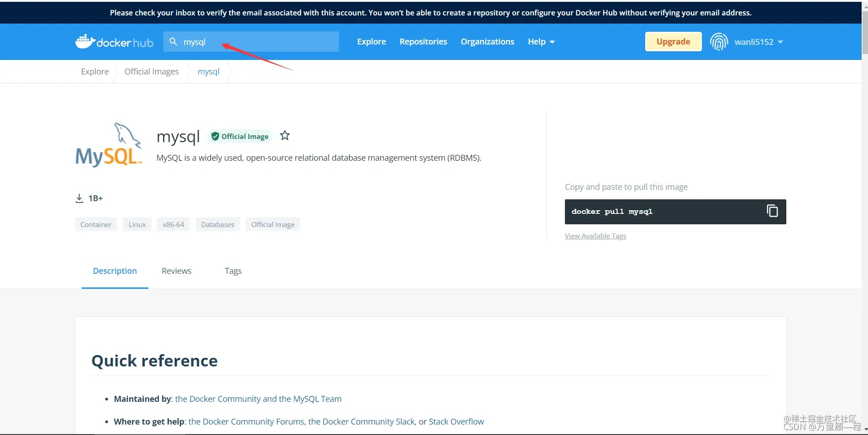Viewport: 868px width, 435px height.
Task: Click the search magnifier icon
Action: point(173,42)
